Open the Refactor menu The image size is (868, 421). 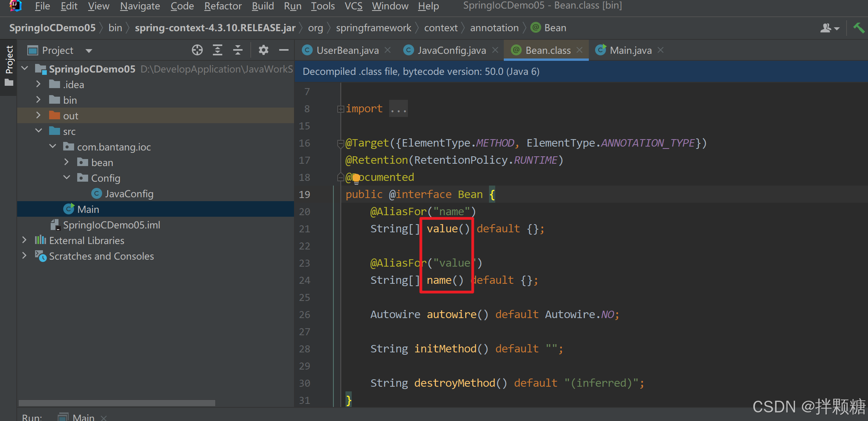(x=223, y=6)
